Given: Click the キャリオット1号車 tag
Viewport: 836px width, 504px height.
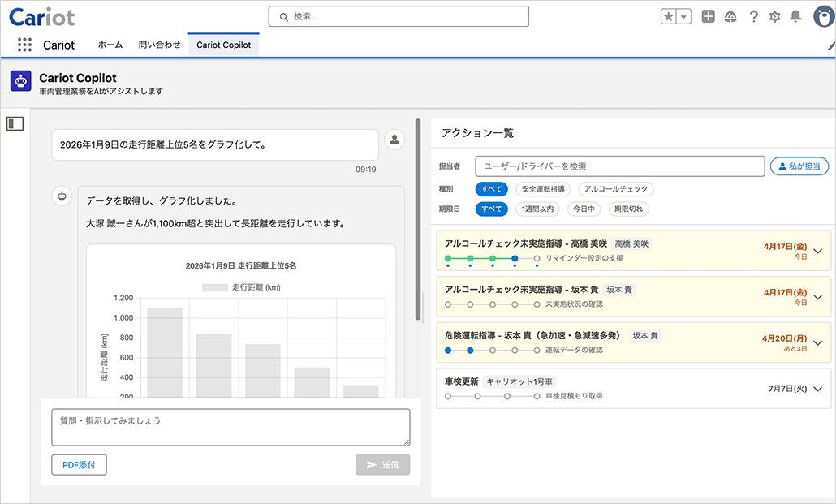Looking at the screenshot, I should pos(519,381).
